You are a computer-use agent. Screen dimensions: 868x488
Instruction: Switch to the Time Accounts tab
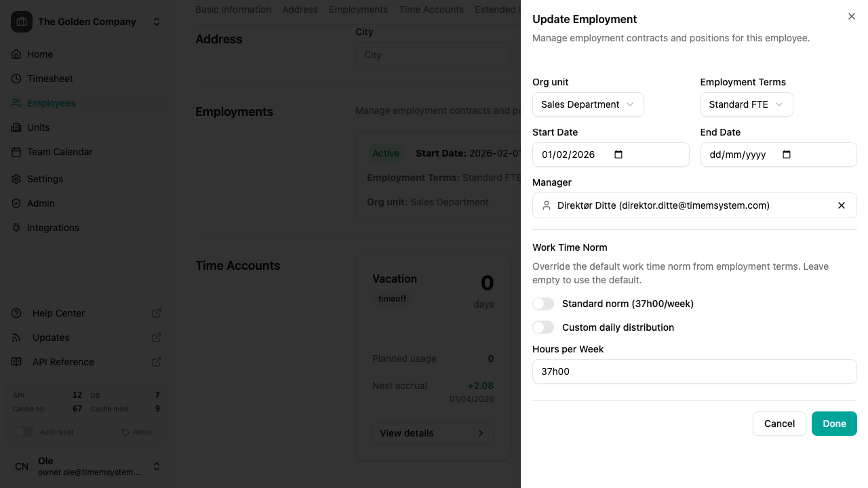point(431,9)
